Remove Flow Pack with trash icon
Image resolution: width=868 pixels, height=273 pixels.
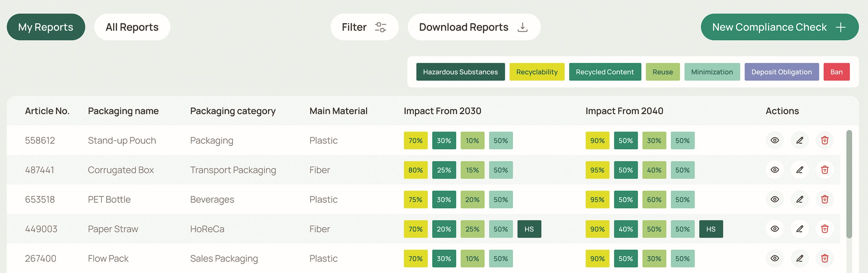pos(825,258)
